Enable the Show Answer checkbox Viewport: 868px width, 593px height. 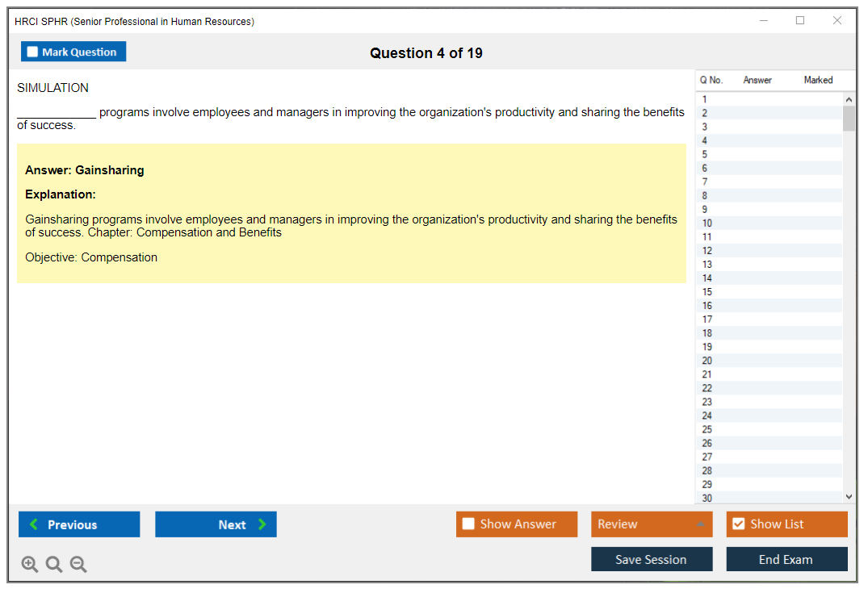tap(468, 524)
